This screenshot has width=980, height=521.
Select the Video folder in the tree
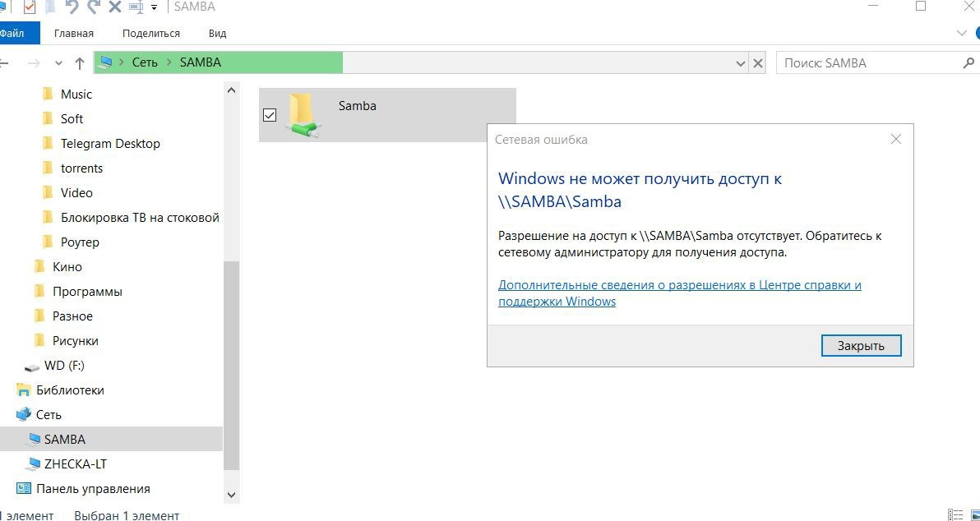click(76, 192)
